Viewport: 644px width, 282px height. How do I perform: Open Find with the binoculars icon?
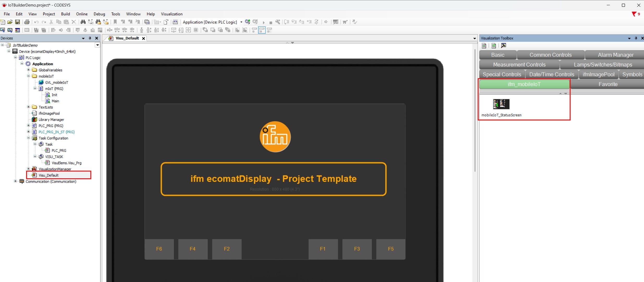coord(83,22)
